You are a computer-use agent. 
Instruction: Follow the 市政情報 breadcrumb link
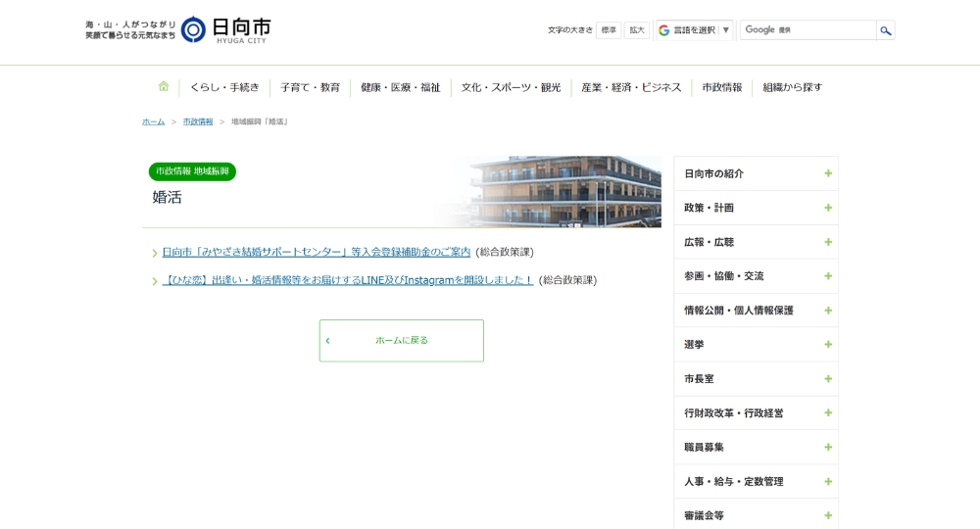tap(198, 121)
